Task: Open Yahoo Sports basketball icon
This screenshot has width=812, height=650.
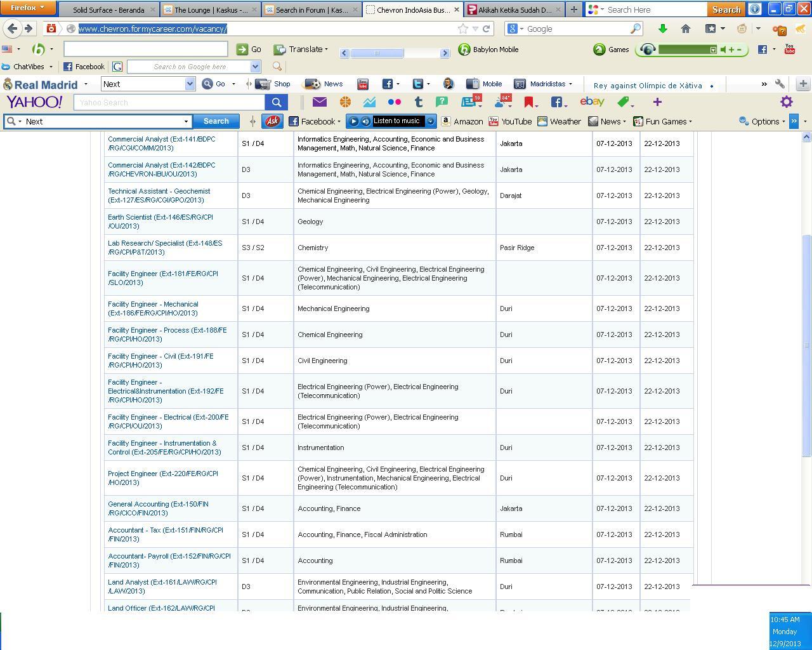Action: [x=345, y=102]
